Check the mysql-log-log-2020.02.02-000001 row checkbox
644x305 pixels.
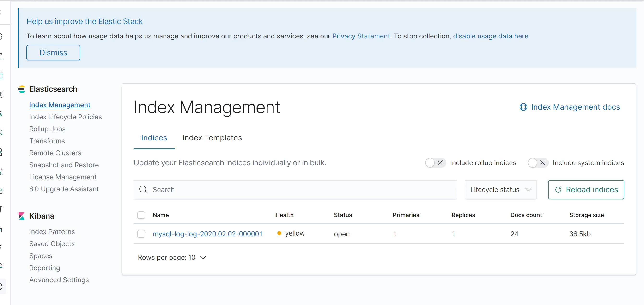point(141,234)
